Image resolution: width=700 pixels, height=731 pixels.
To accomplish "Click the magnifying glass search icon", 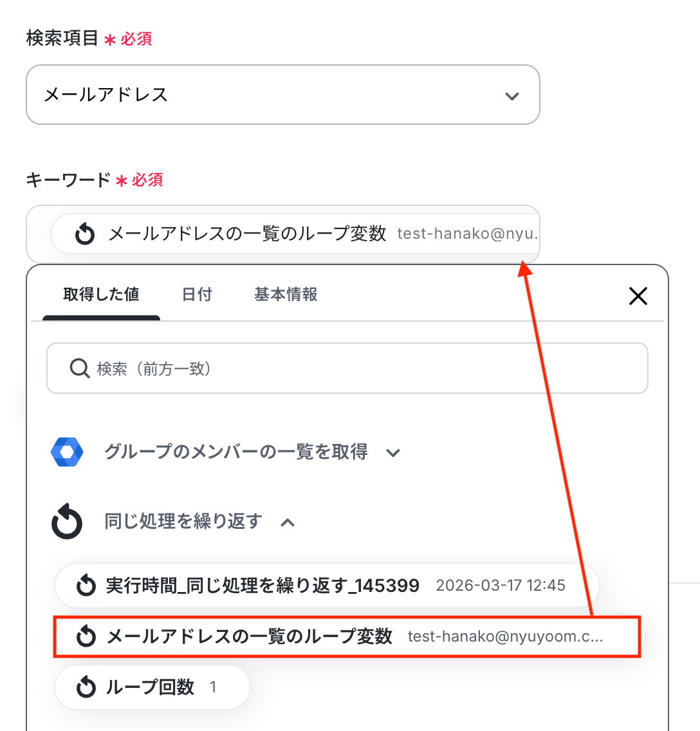I will pyautogui.click(x=80, y=368).
